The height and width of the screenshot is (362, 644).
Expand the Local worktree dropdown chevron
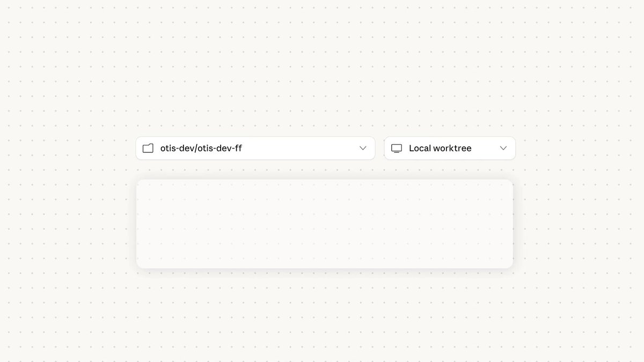(x=503, y=148)
